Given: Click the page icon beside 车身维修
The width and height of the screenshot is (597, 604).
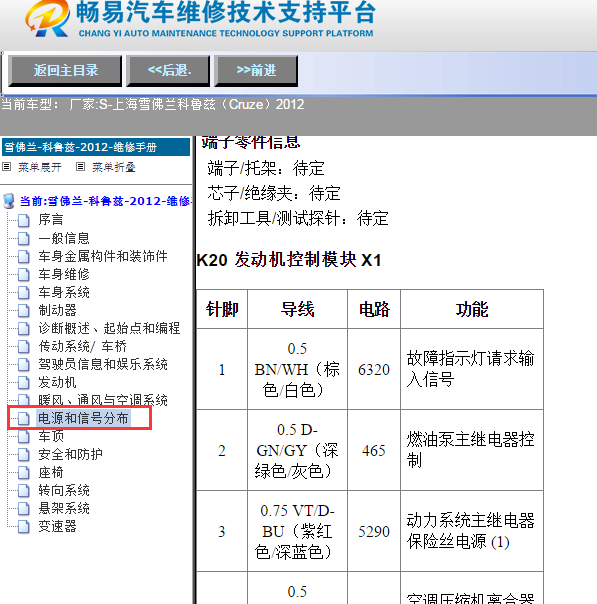Looking at the screenshot, I should coord(23,275).
